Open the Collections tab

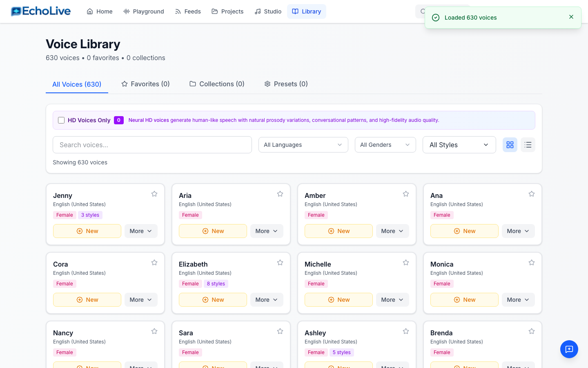tap(217, 84)
